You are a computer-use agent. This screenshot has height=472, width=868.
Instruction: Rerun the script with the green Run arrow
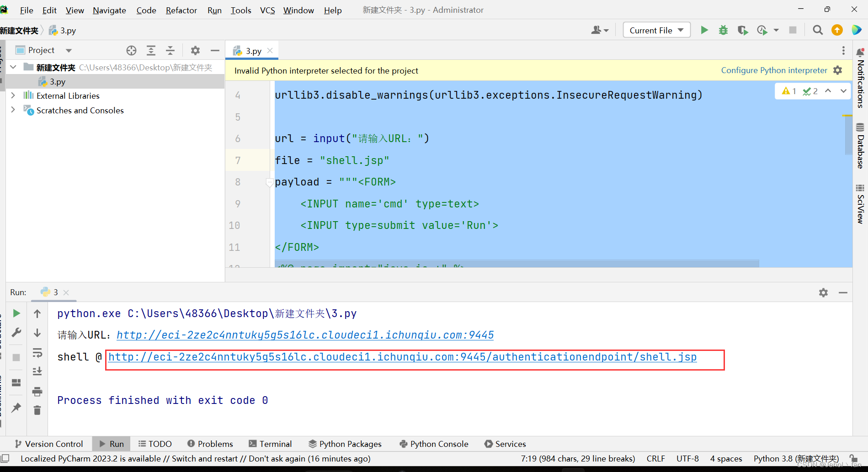click(16, 313)
